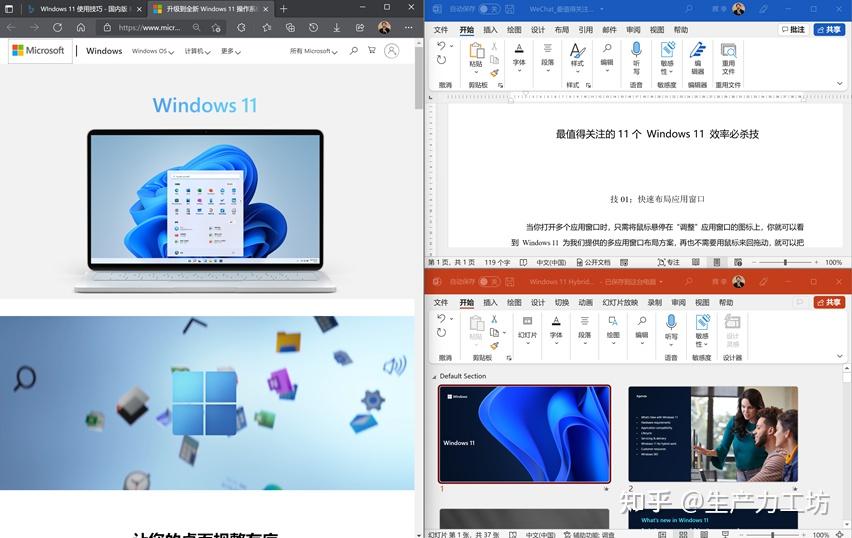Click Redo arrow in PowerPoint ribbon

(442, 332)
